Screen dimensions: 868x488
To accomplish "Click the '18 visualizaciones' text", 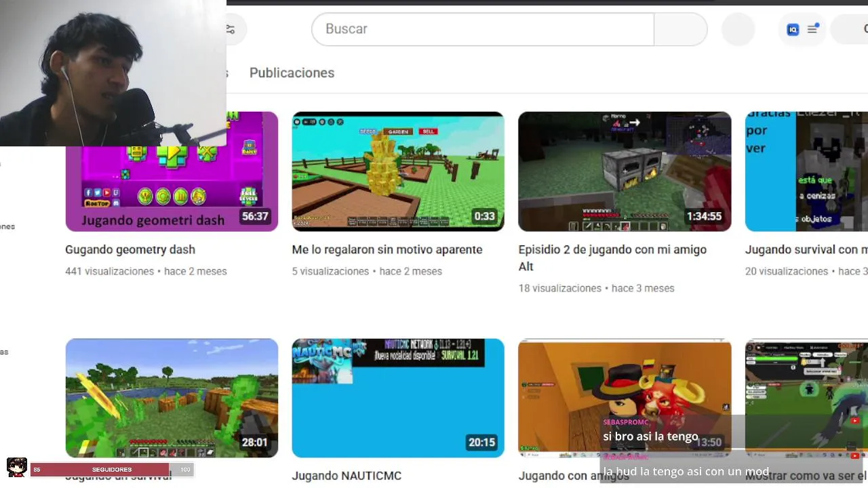I will (x=560, y=288).
